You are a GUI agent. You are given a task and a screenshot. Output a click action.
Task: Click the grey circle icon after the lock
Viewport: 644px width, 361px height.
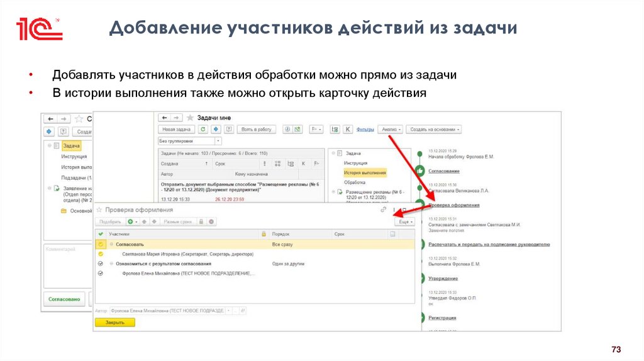coord(211,222)
